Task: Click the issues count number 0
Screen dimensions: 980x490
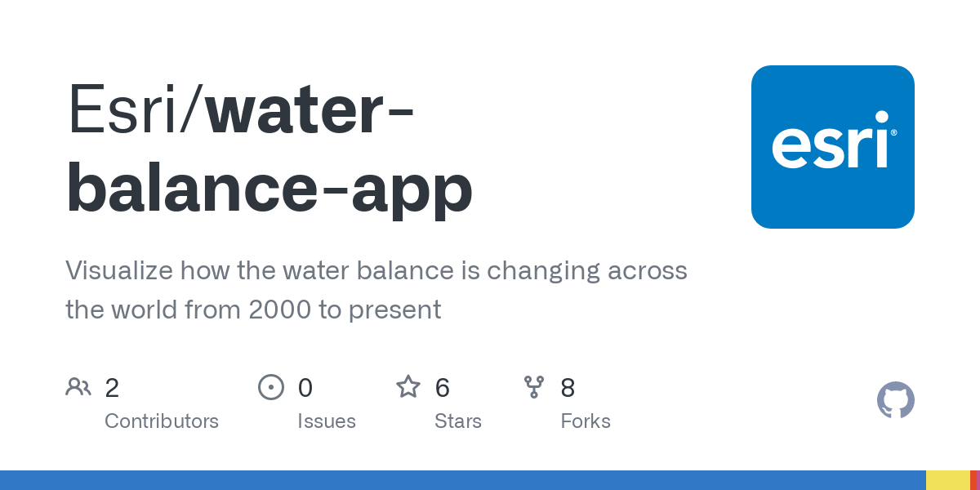Action: (x=305, y=388)
